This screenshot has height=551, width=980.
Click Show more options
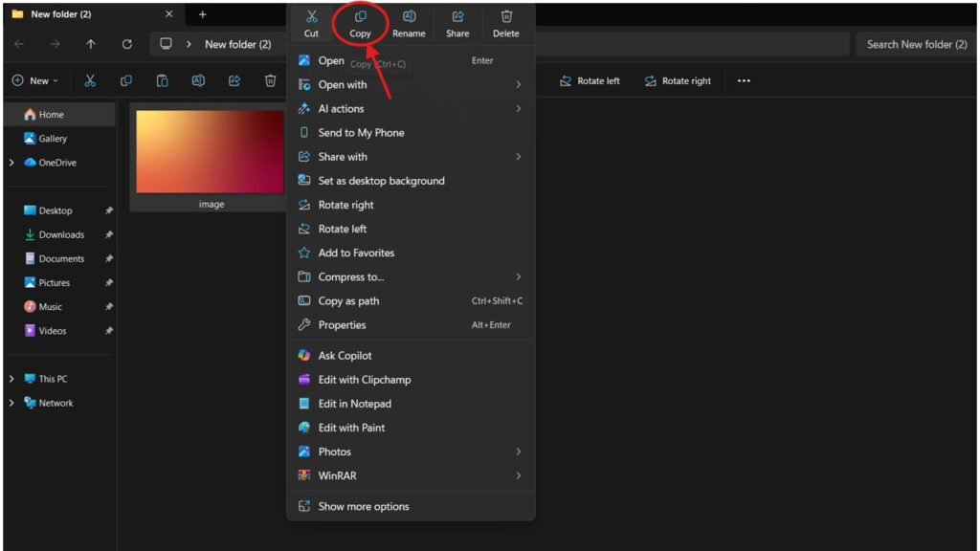click(363, 507)
